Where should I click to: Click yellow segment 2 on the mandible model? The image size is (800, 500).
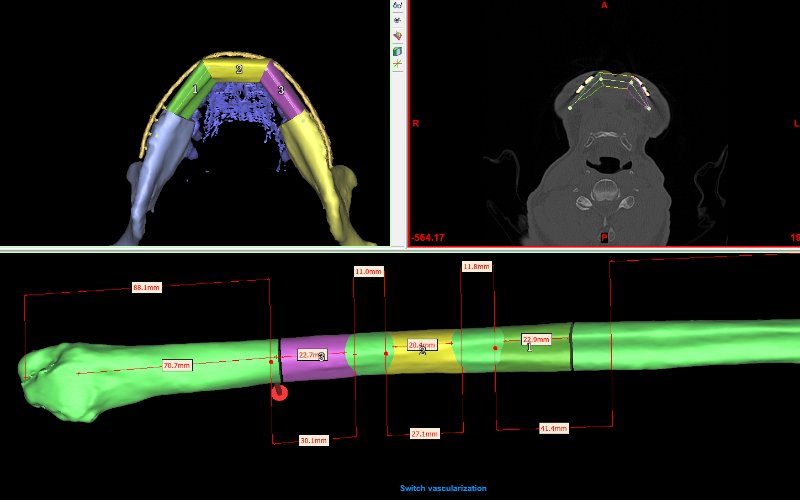[x=238, y=70]
